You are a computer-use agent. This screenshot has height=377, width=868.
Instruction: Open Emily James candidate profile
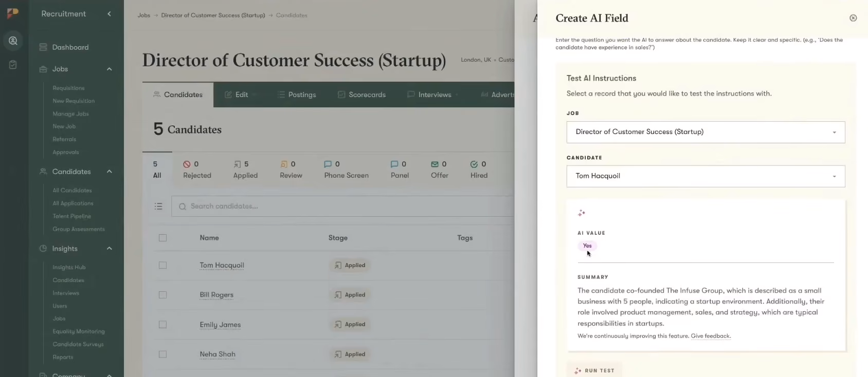220,325
